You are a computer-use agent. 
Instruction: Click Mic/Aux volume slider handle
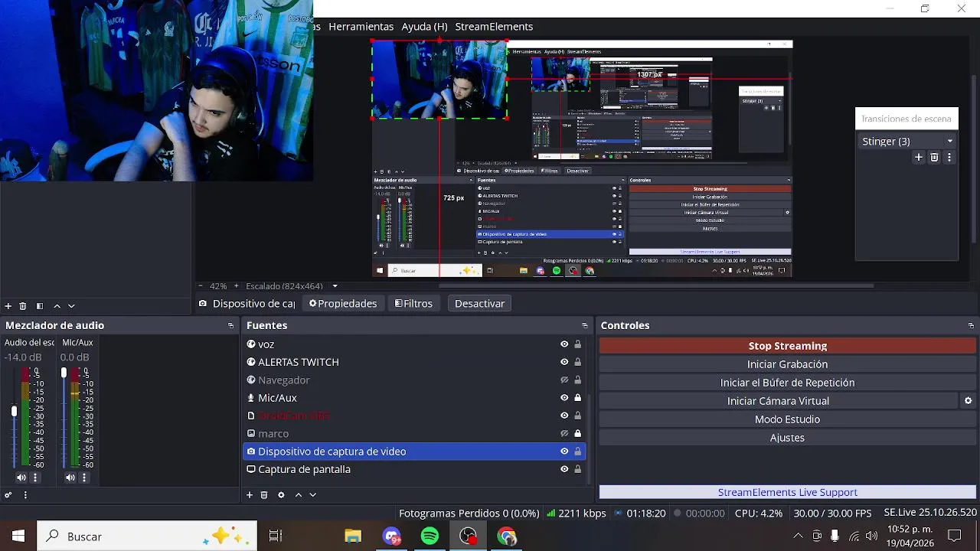pyautogui.click(x=64, y=373)
